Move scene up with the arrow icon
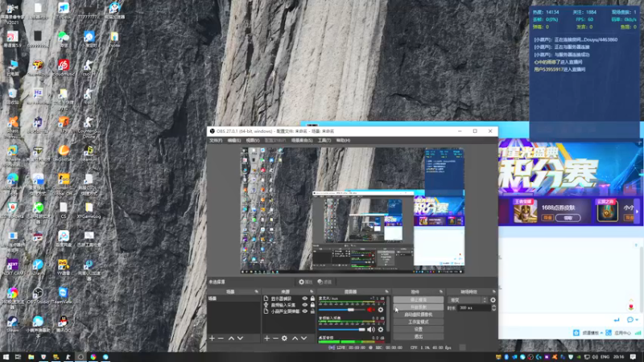 click(x=231, y=338)
